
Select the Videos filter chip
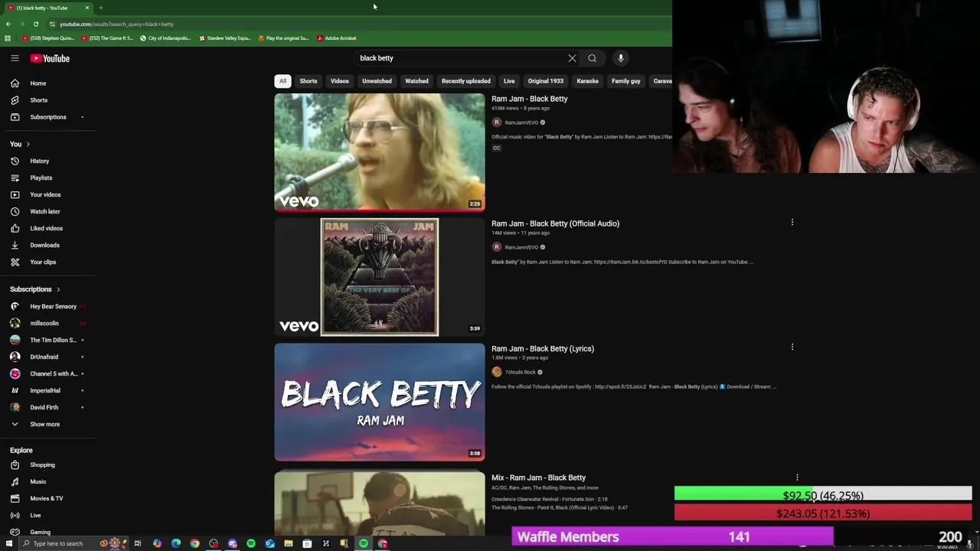tap(339, 81)
